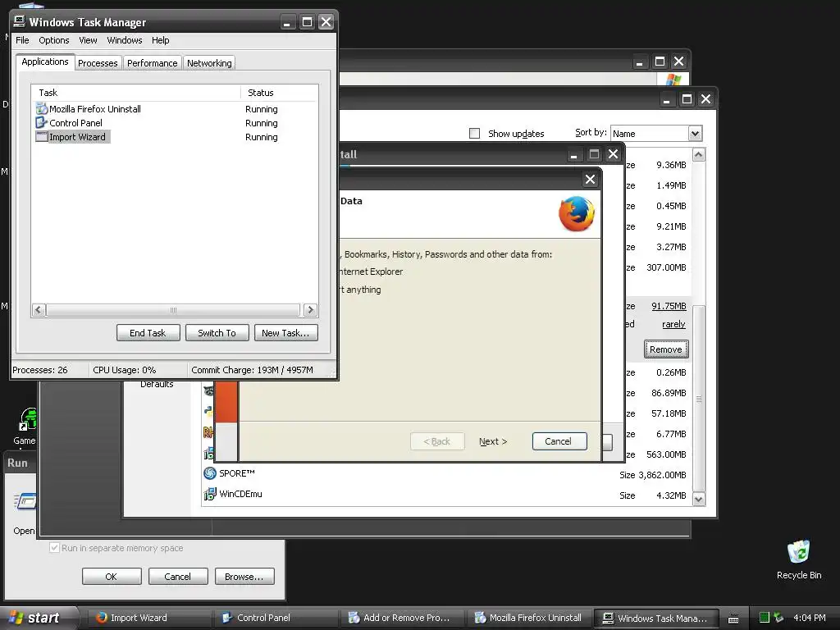840x630 pixels.
Task: Click the Game desktop shortcut icon
Action: pos(29,419)
